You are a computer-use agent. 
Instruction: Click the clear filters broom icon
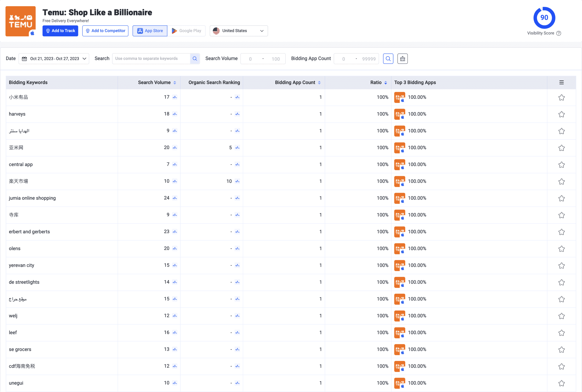[x=402, y=59]
